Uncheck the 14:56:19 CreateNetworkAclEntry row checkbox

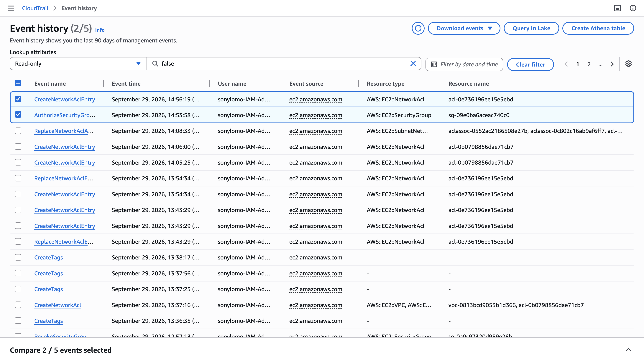[x=18, y=99]
